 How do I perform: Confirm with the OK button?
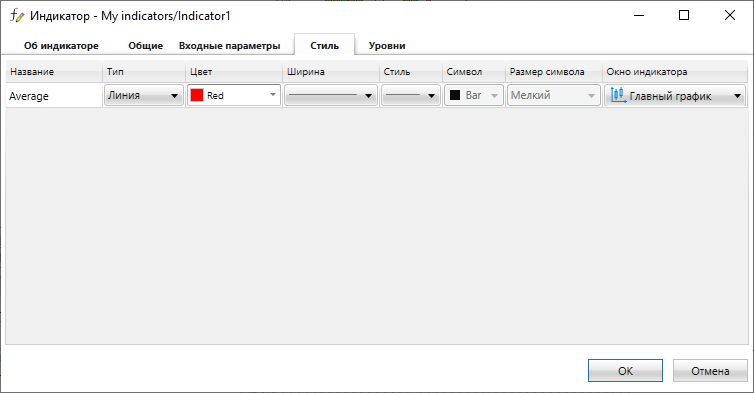(x=625, y=371)
